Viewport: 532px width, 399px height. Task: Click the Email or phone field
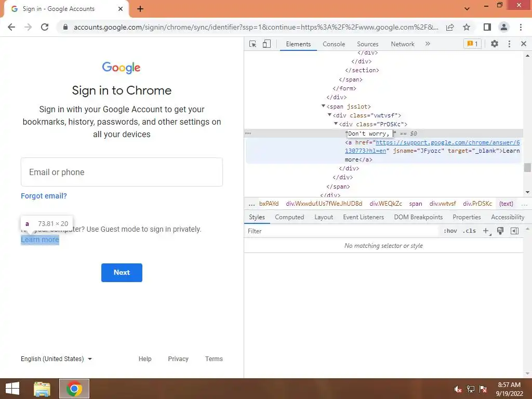click(122, 172)
